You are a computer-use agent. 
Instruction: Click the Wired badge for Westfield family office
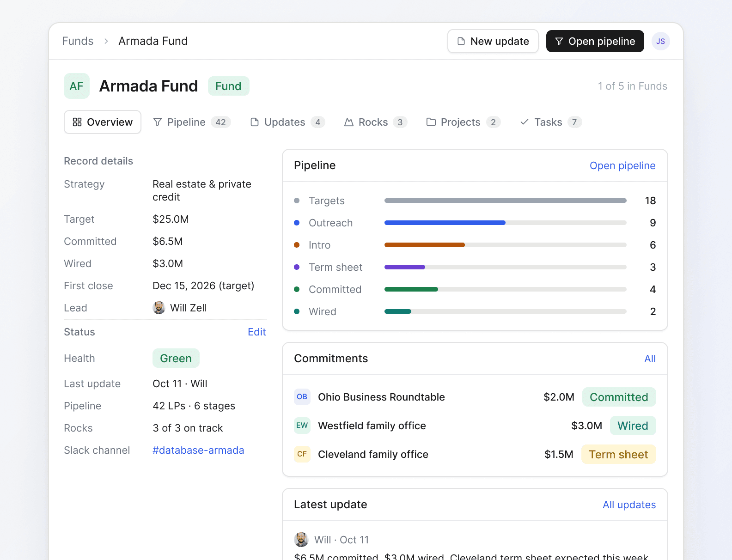click(633, 426)
